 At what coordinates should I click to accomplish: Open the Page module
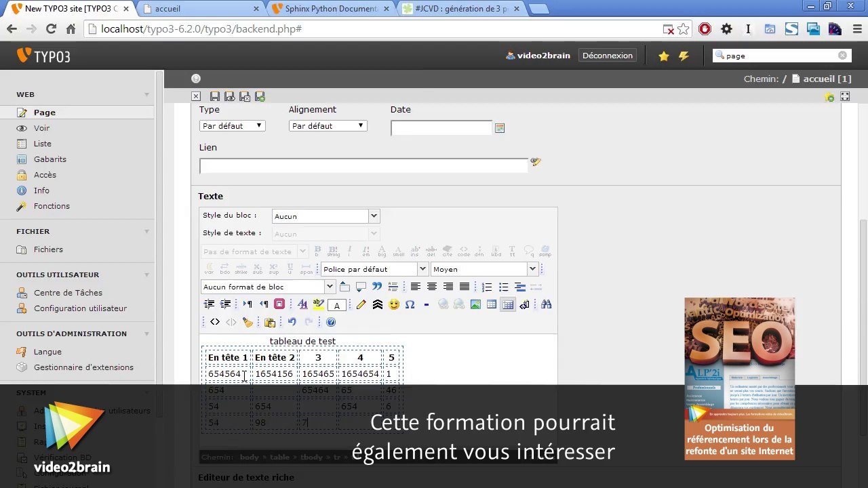45,113
